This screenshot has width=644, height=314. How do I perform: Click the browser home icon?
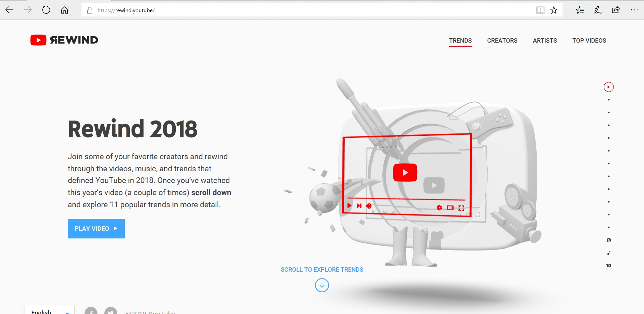64,10
